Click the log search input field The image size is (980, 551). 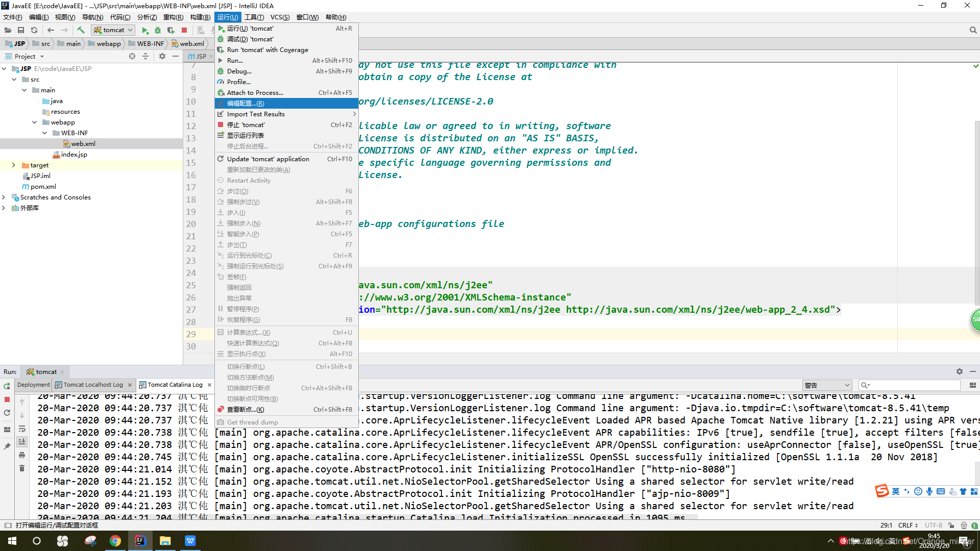pos(910,385)
